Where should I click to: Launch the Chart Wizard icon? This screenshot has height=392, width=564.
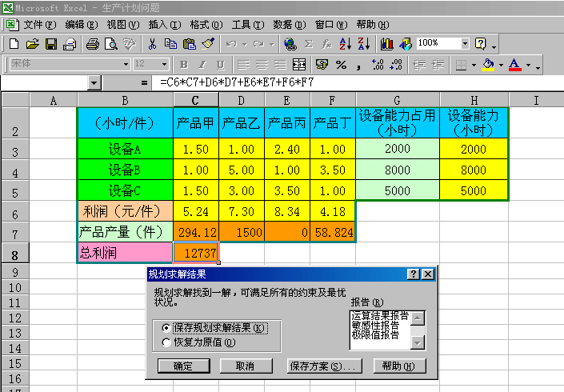click(x=386, y=44)
